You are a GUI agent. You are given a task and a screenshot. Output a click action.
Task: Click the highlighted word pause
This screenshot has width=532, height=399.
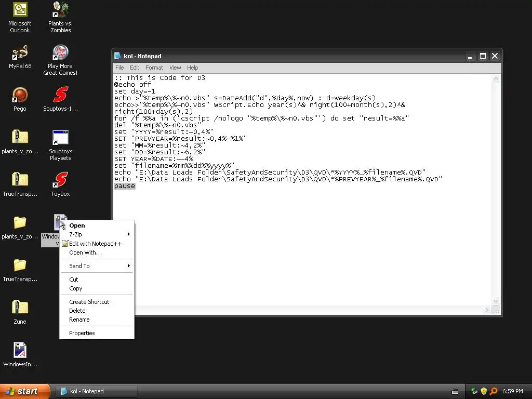125,186
